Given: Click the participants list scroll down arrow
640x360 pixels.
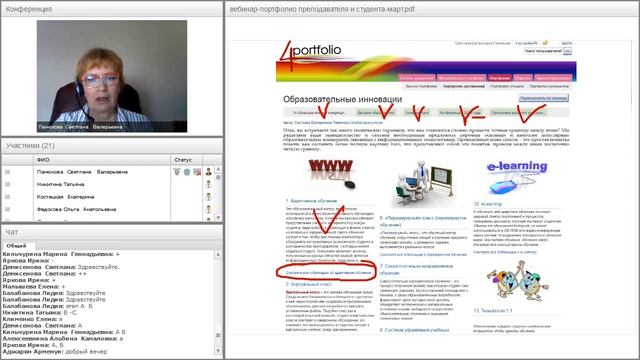Looking at the screenshot, I should click(218, 218).
